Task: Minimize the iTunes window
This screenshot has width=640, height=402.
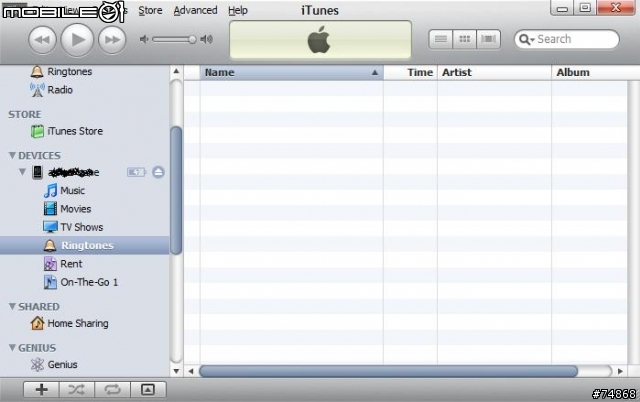Action: pos(562,8)
